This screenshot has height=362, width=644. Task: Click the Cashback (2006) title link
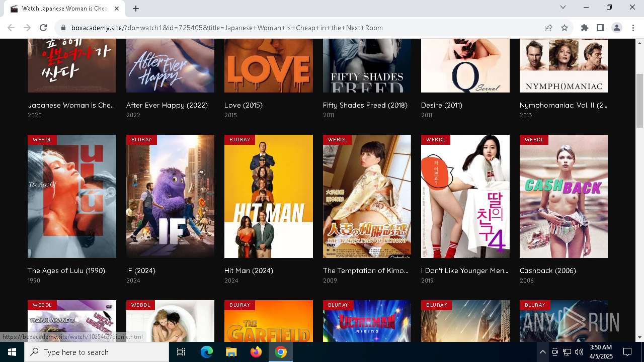548,270
